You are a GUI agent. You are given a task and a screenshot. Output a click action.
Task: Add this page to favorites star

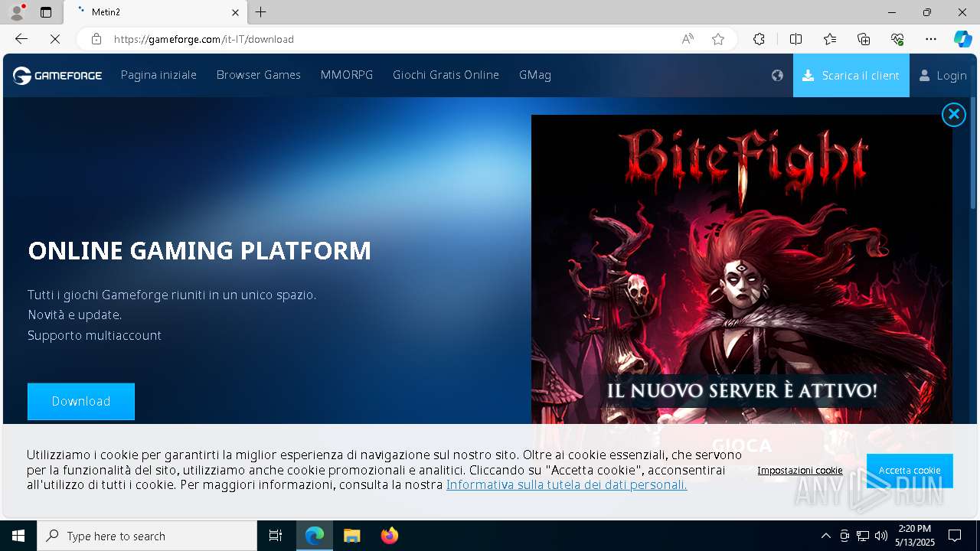[x=718, y=39]
